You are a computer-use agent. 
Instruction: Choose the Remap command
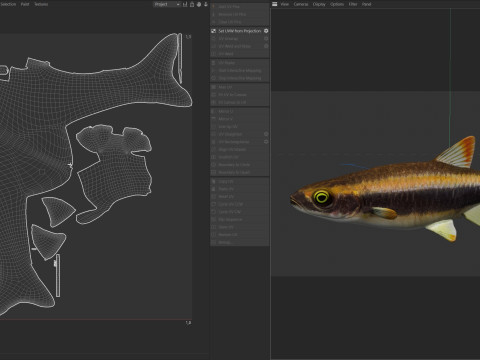point(240,242)
